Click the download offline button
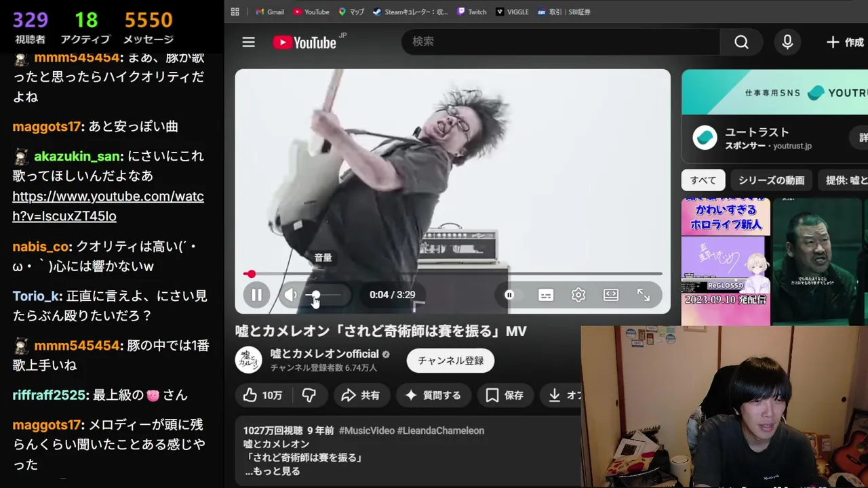The image size is (868, 488). [x=562, y=395]
